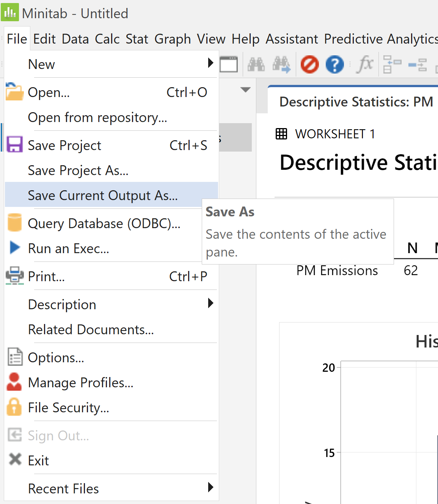This screenshot has height=504, width=438.
Task: Select Related Documents... from File menu
Action: click(111, 330)
